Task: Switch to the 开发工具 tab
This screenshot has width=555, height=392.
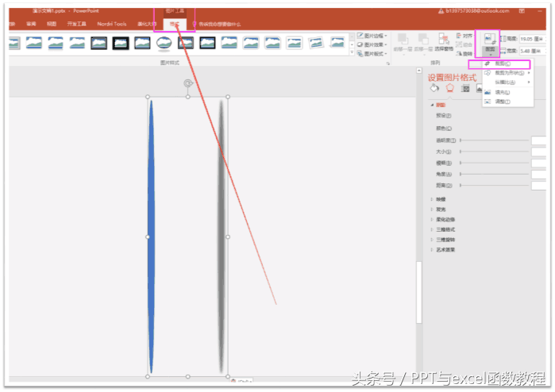Action: click(x=77, y=24)
